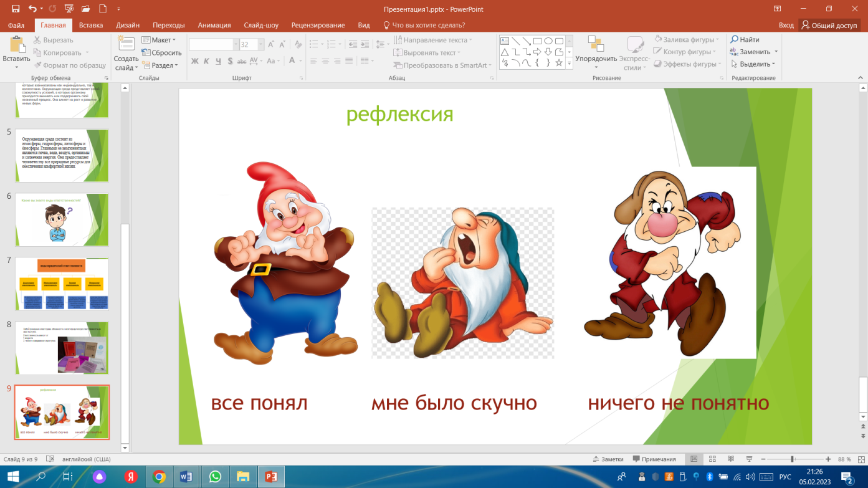Click the zoom in plus button
868x488 pixels.
[x=827, y=459]
